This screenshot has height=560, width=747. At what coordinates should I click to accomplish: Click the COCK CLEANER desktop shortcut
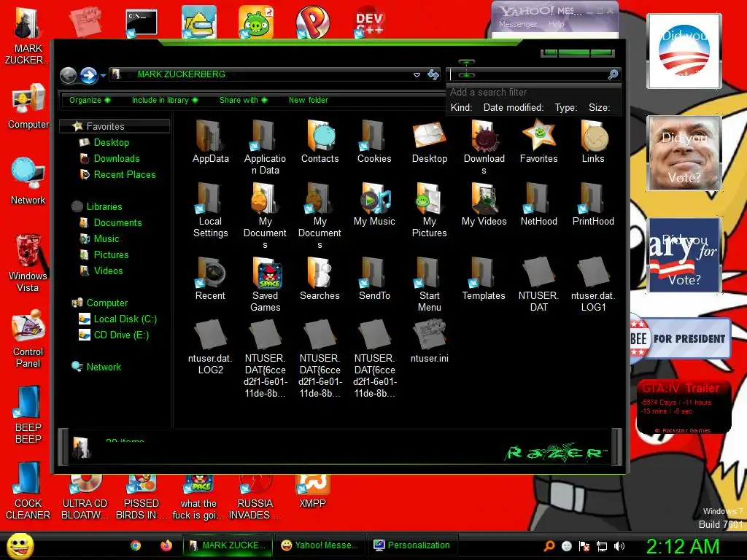tap(28, 491)
